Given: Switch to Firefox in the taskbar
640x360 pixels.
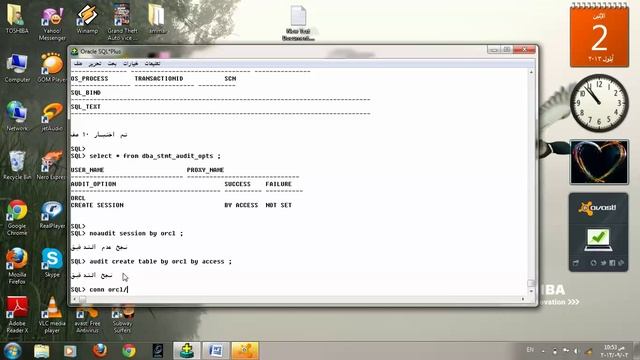Looking at the screenshot, I should point(100,351).
